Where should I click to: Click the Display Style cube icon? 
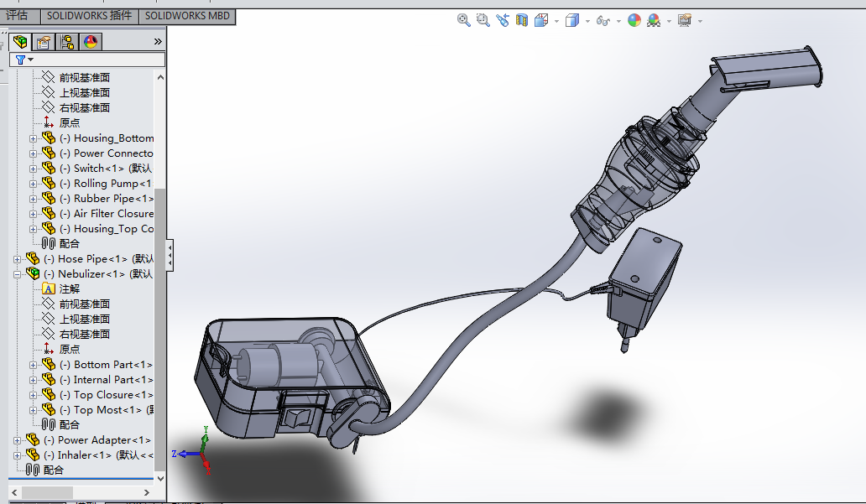pos(572,20)
